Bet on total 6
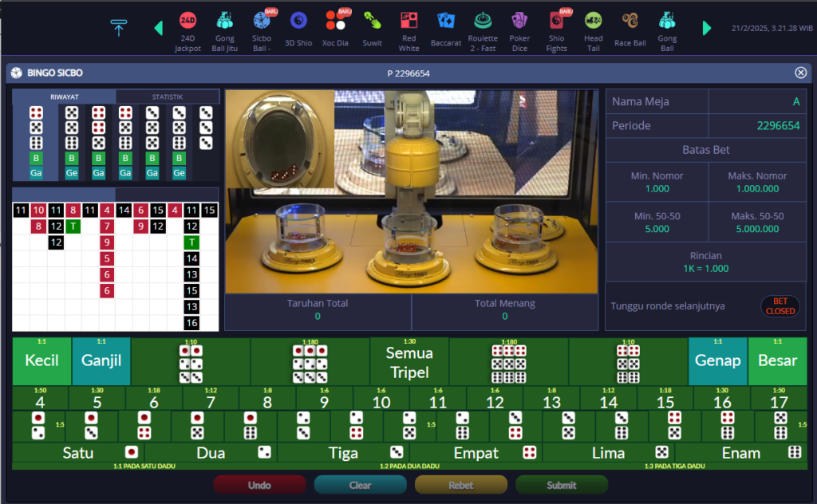817x504 pixels. point(154,398)
